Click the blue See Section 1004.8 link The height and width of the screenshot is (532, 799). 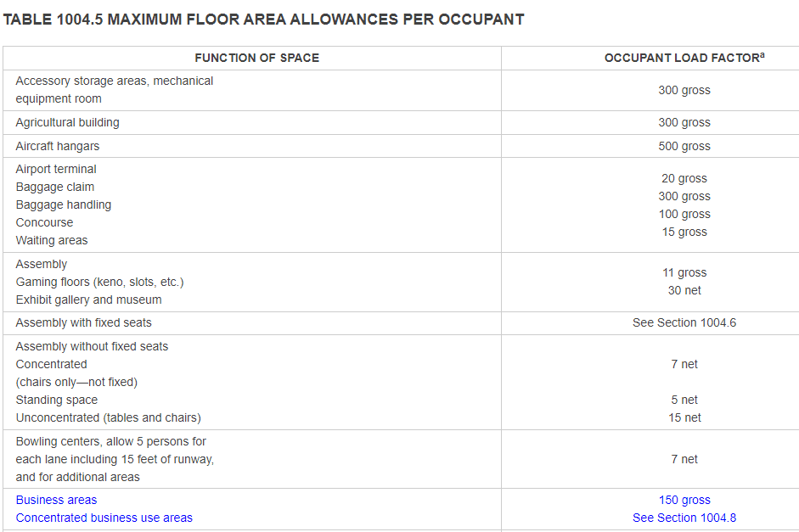684,518
